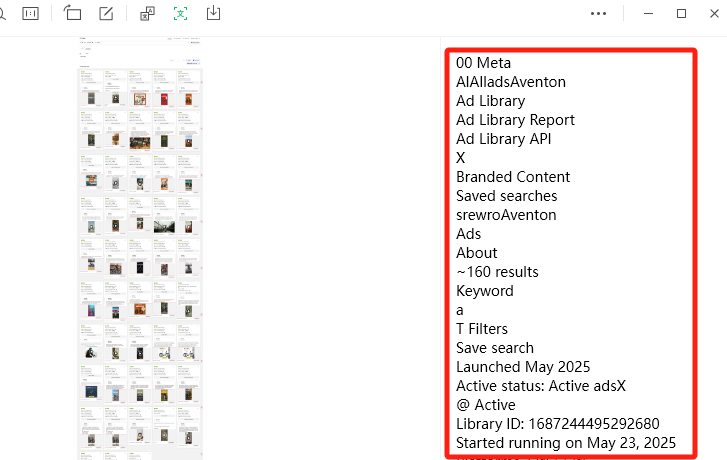This screenshot has height=460, width=727.
Task: Select the extracted word 'Keyword'
Action: (485, 291)
